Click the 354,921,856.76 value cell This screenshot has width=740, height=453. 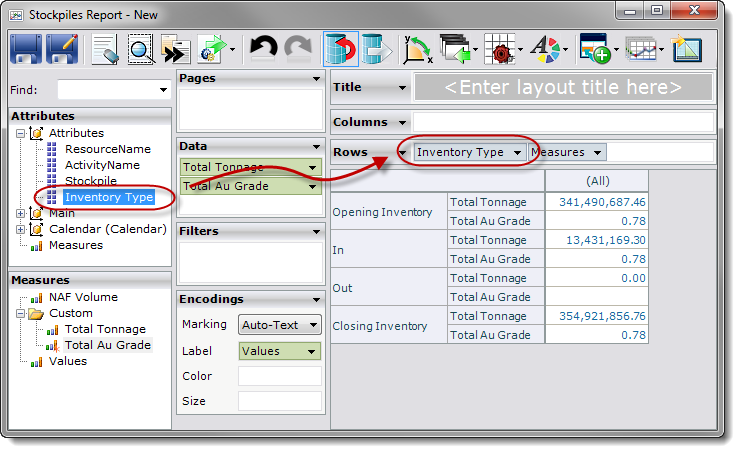(x=597, y=316)
